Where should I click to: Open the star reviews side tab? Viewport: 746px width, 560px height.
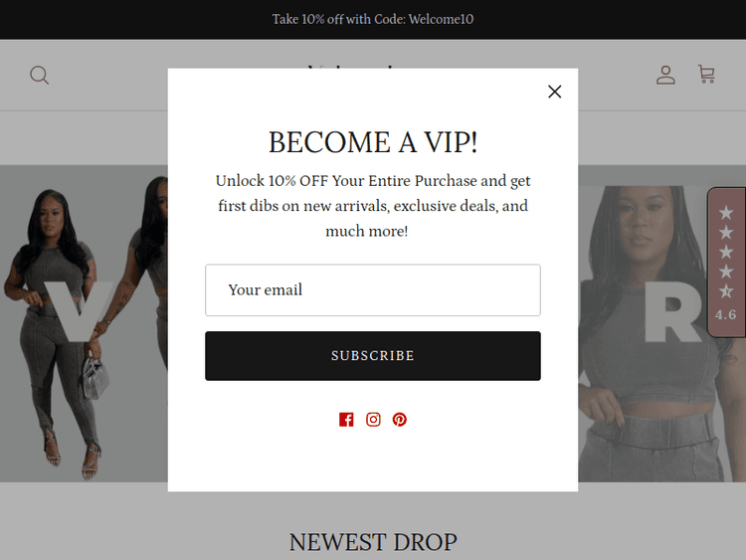click(726, 263)
